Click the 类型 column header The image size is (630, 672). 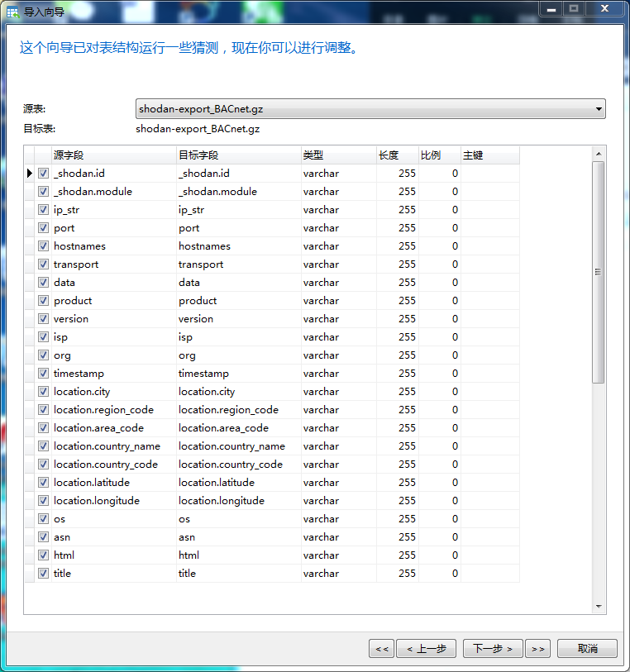point(339,155)
